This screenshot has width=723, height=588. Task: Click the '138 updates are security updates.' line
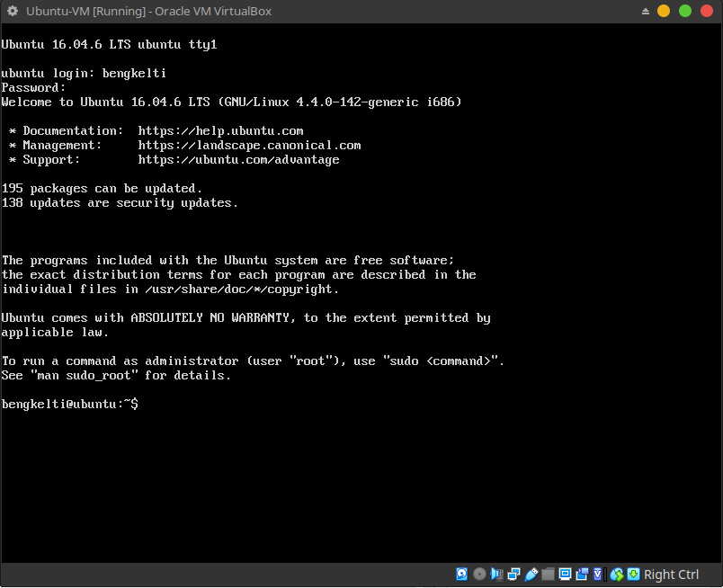pos(120,203)
